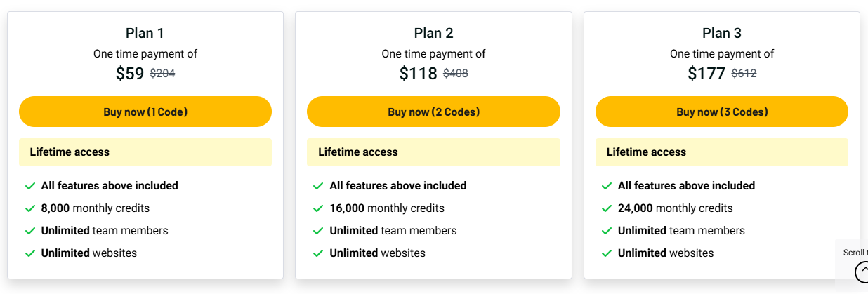
Task: Click the Plan 2 heading
Action: coord(433,33)
